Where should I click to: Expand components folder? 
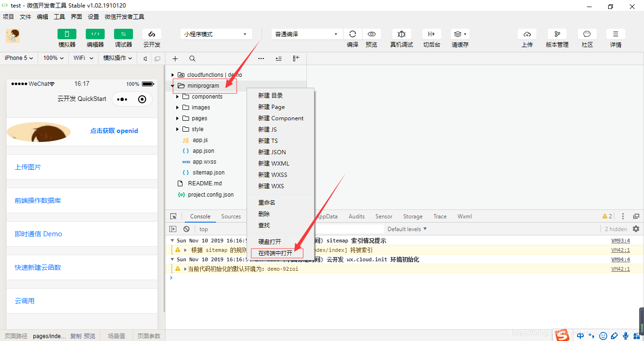tap(178, 97)
